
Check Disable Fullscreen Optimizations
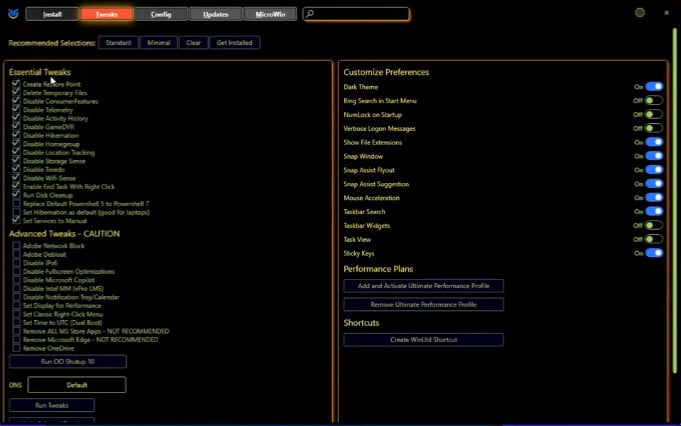[x=16, y=271]
